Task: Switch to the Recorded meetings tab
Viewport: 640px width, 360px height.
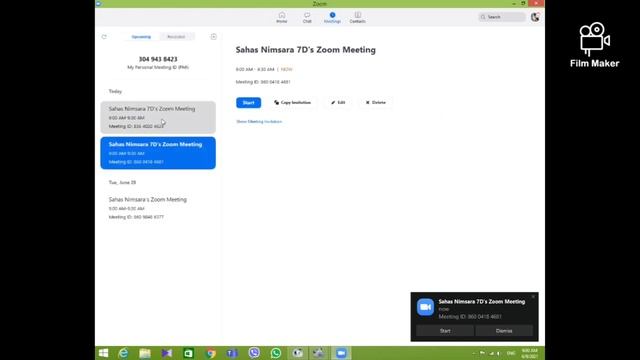Action: (x=176, y=37)
